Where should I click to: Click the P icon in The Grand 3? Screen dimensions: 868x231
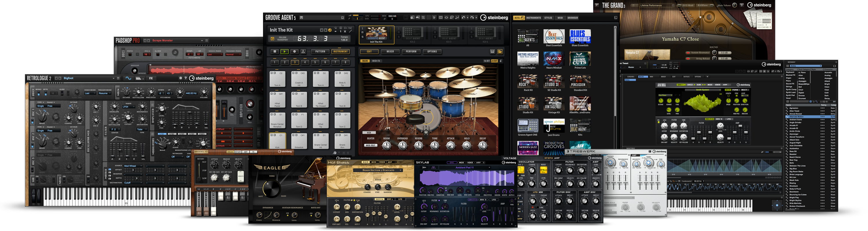(597, 5)
